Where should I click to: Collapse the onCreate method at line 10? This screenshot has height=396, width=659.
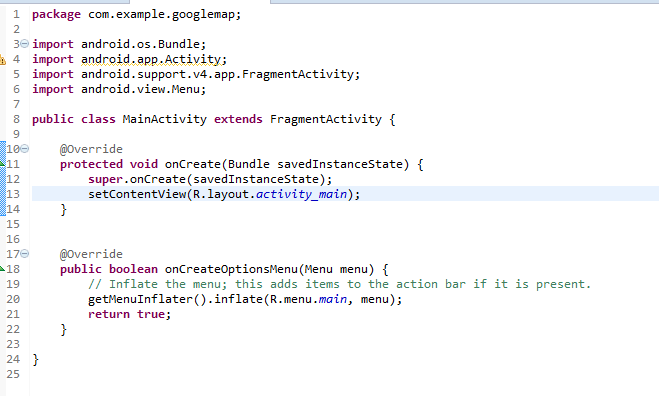25,148
